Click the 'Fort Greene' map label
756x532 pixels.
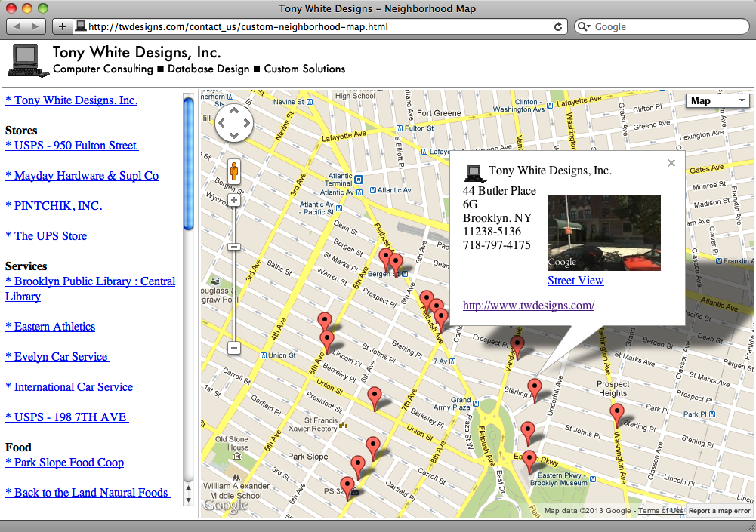439,113
